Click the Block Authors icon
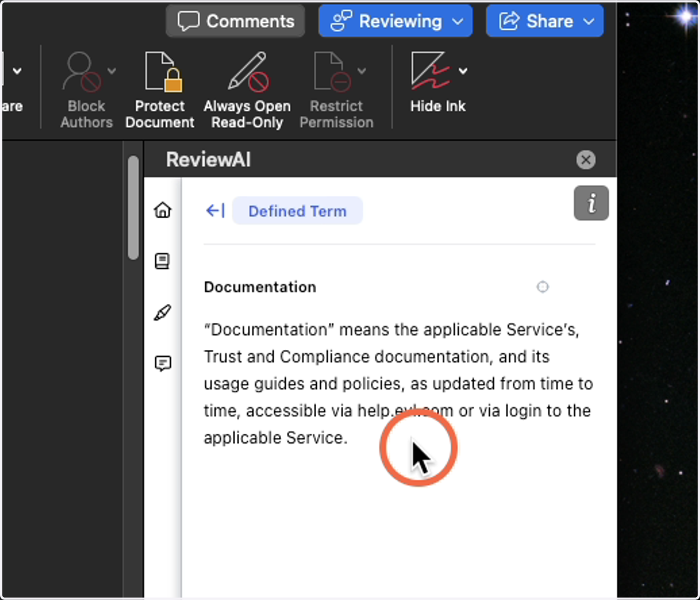Image resolution: width=700 pixels, height=600 pixels. coord(82,72)
